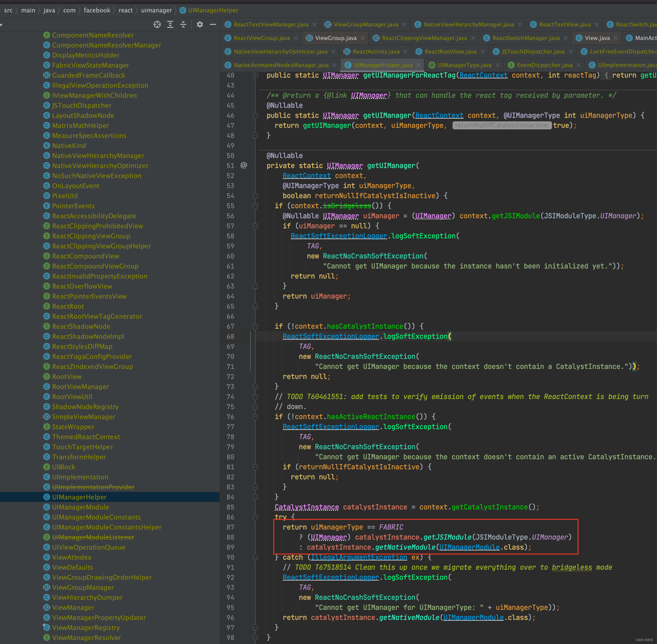This screenshot has width=657, height=644.
Task: Switch to ViewGroupManager.java tab
Action: [366, 24]
